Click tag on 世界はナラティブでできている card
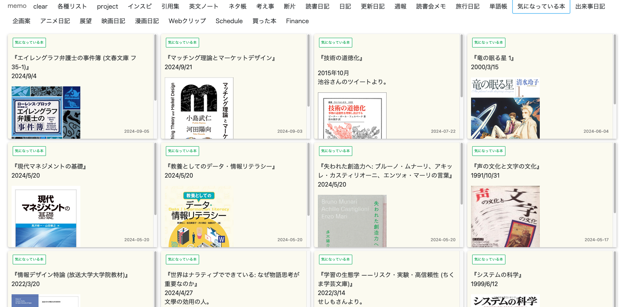The height and width of the screenshot is (307, 644). point(182,260)
